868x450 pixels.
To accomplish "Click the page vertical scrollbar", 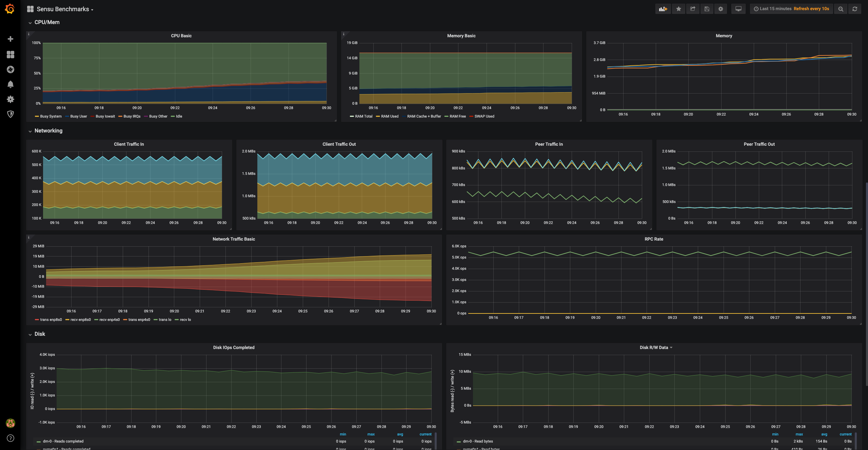I will pyautogui.click(x=866, y=285).
